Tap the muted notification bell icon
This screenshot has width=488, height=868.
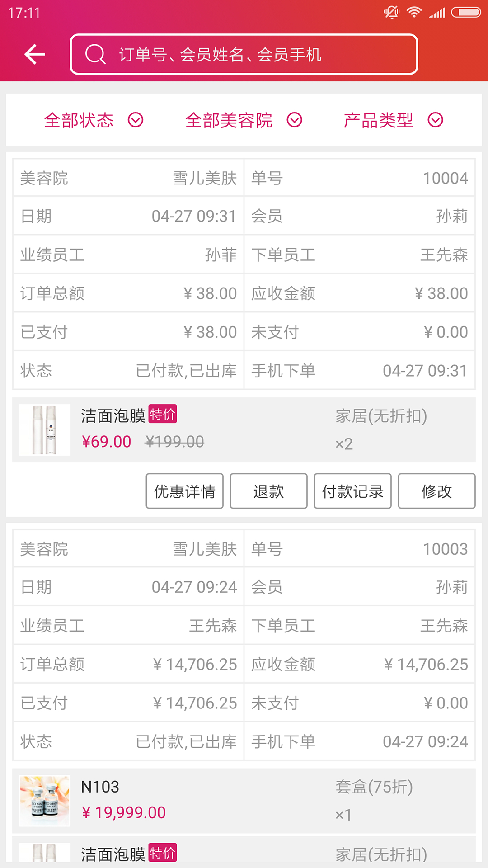(391, 12)
